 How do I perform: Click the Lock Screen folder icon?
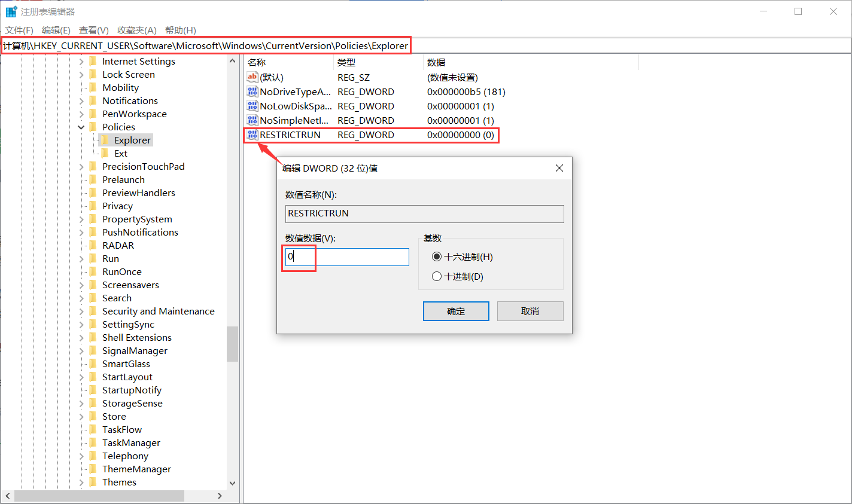[93, 74]
